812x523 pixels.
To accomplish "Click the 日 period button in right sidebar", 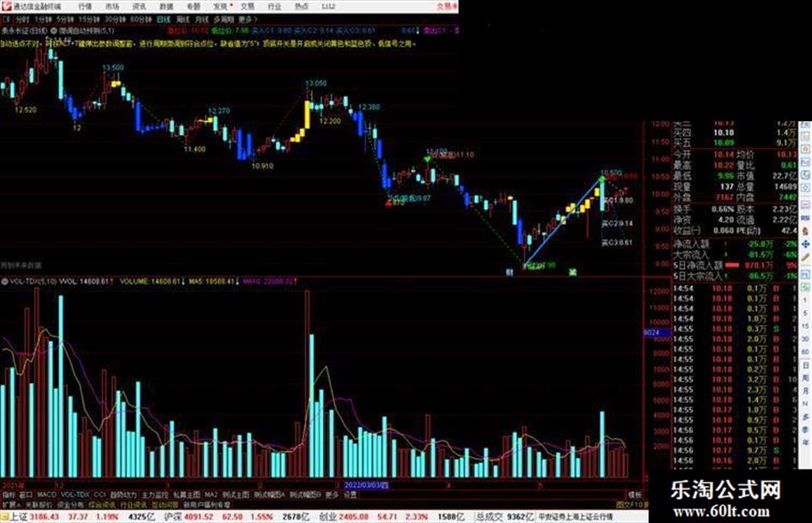I will tap(805, 365).
